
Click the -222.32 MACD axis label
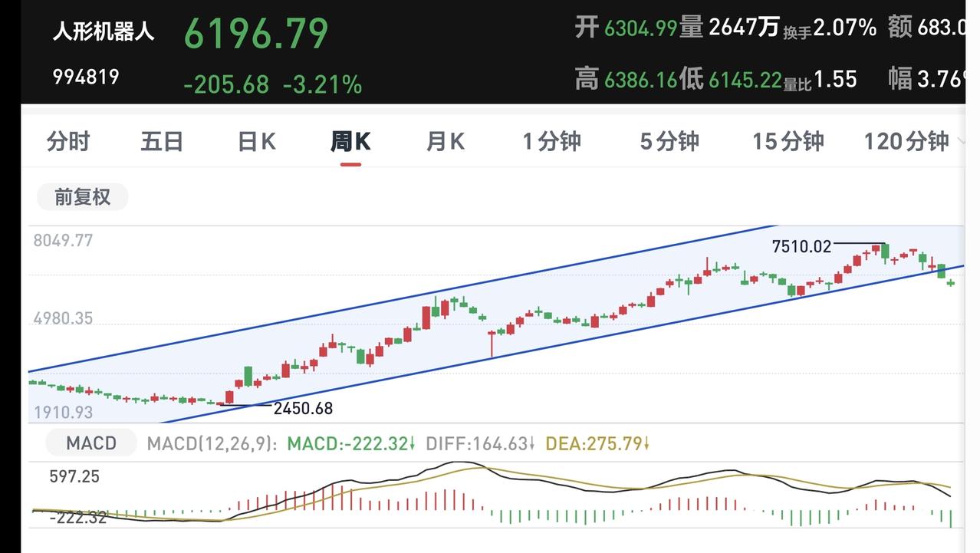(x=78, y=518)
